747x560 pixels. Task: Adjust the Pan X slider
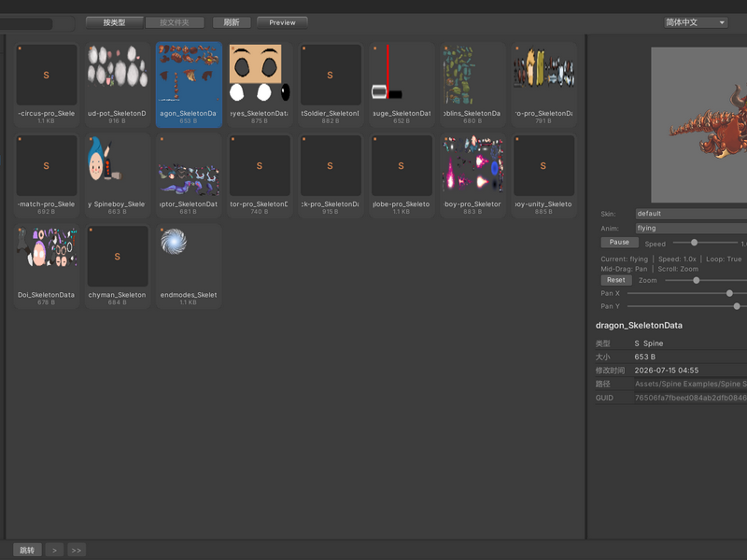[687, 293]
